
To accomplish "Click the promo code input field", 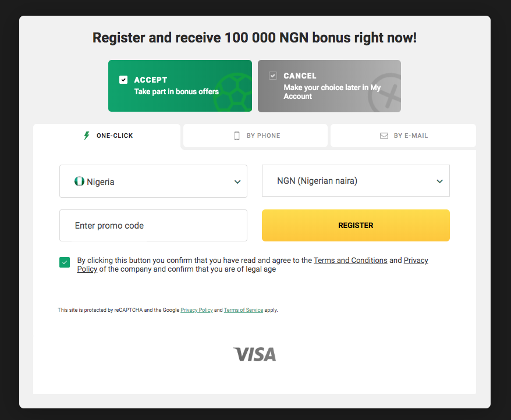I will click(x=153, y=225).
